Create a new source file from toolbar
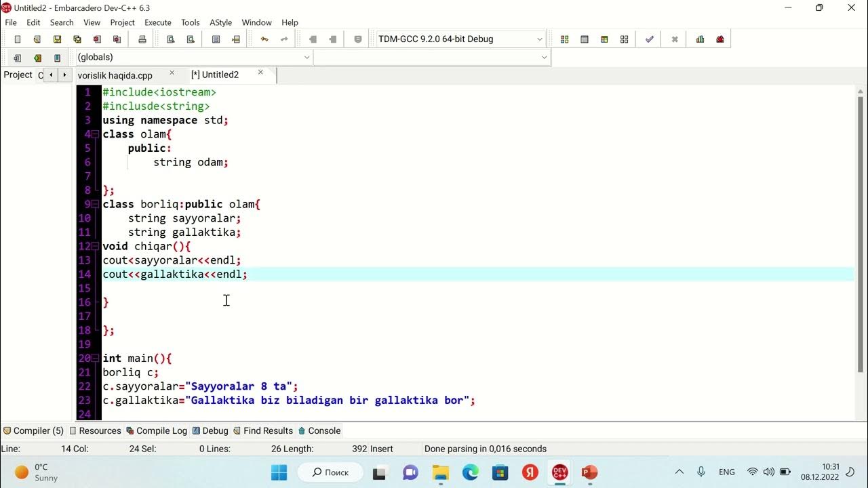 click(18, 39)
